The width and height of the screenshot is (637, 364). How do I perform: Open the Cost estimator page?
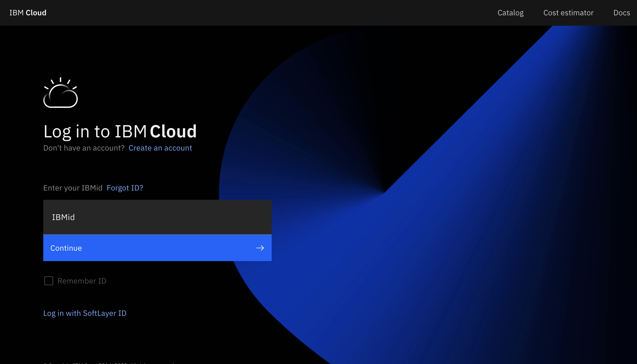(568, 13)
